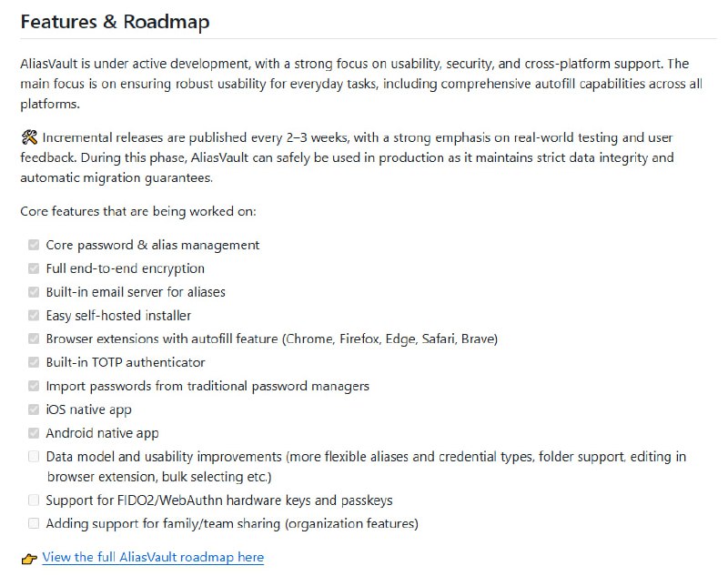This screenshot has width=728, height=576.
Task: Toggle the Browser extensions with autofill checkbox
Action: pos(34,339)
